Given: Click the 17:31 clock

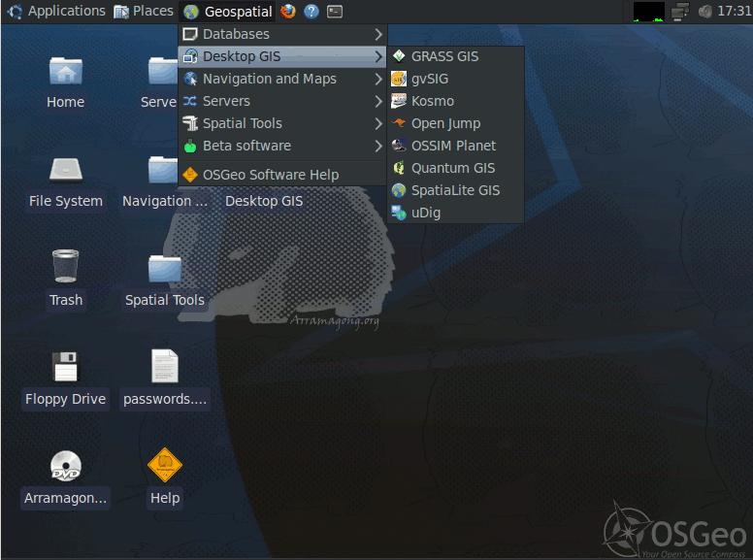Looking at the screenshot, I should [x=734, y=11].
